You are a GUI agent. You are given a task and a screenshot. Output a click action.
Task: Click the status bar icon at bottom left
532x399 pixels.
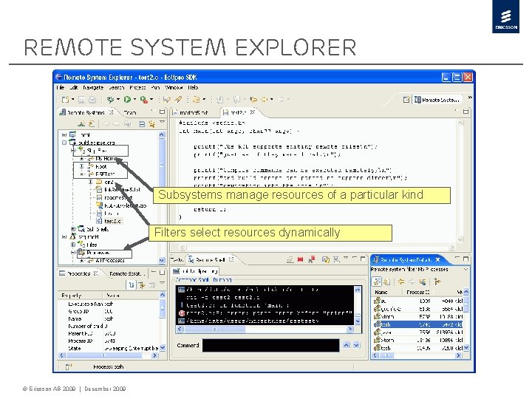tap(68, 366)
